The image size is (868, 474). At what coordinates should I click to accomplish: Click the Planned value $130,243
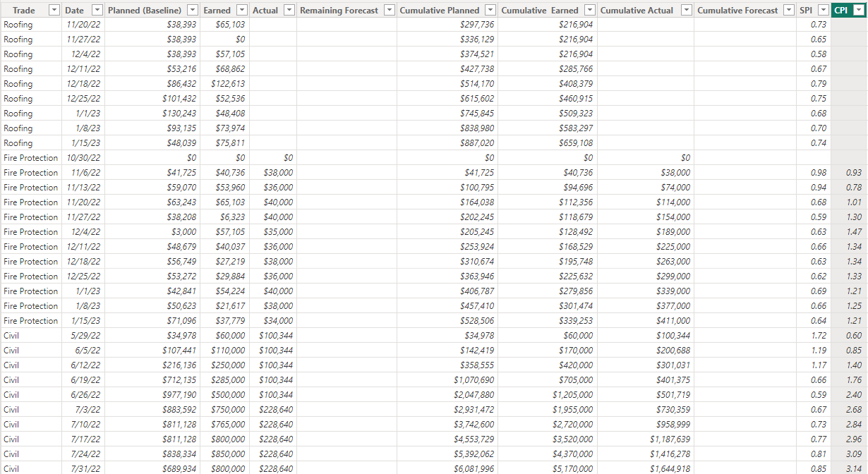pyautogui.click(x=179, y=114)
